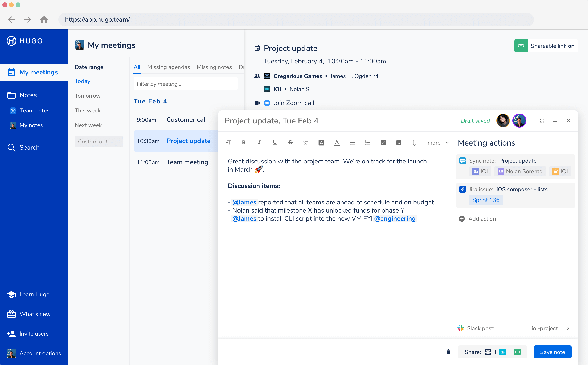Toggle underline formatting

[x=274, y=143]
